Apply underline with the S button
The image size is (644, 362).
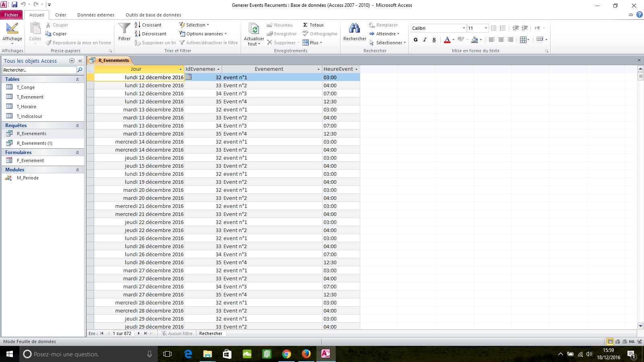[x=434, y=39]
